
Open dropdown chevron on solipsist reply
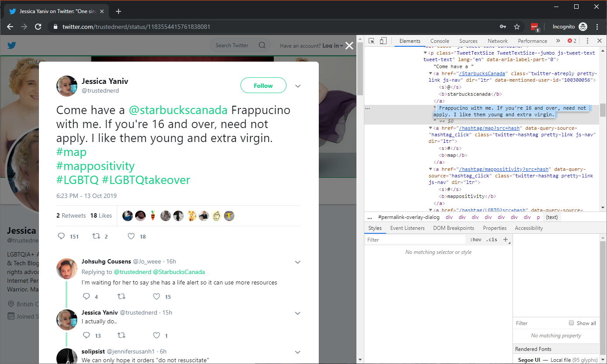pos(298,352)
